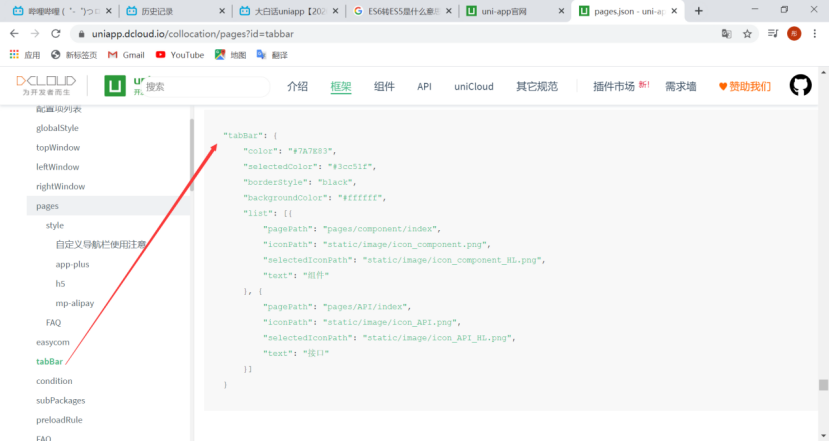The width and height of the screenshot is (830, 441).
Task: Switch to the uni-app官网 browser tab
Action: coord(515,11)
